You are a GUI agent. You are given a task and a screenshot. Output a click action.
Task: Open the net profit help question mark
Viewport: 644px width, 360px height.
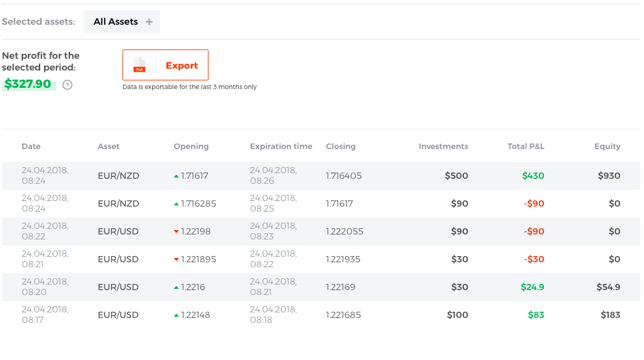pyautogui.click(x=67, y=85)
